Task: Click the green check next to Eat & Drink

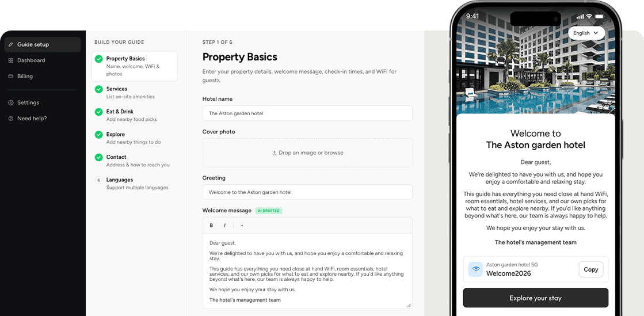Action: pyautogui.click(x=98, y=112)
